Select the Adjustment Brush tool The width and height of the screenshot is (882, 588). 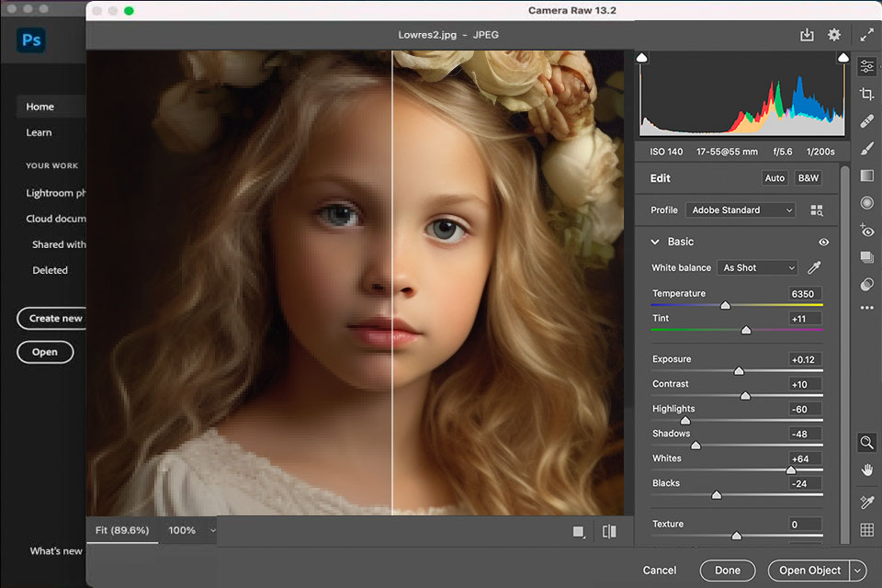(866, 148)
